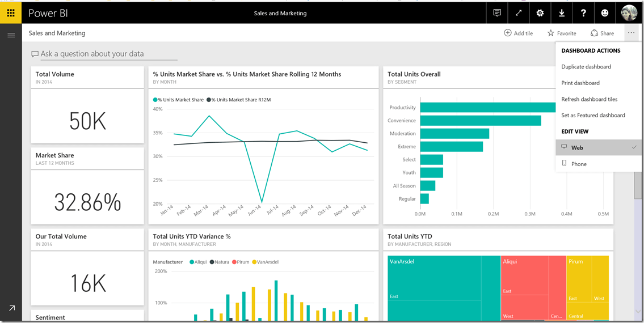Click the Aliqui legend color dot
The height and width of the screenshot is (323, 644).
[191, 262]
